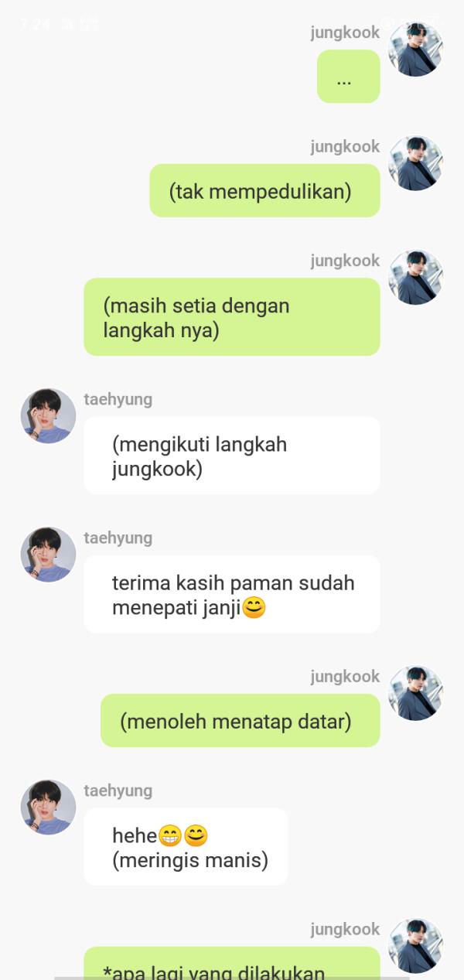Tap the grinning emoji right after "hehe"
Image resolution: width=464 pixels, height=980 pixels.
click(169, 836)
